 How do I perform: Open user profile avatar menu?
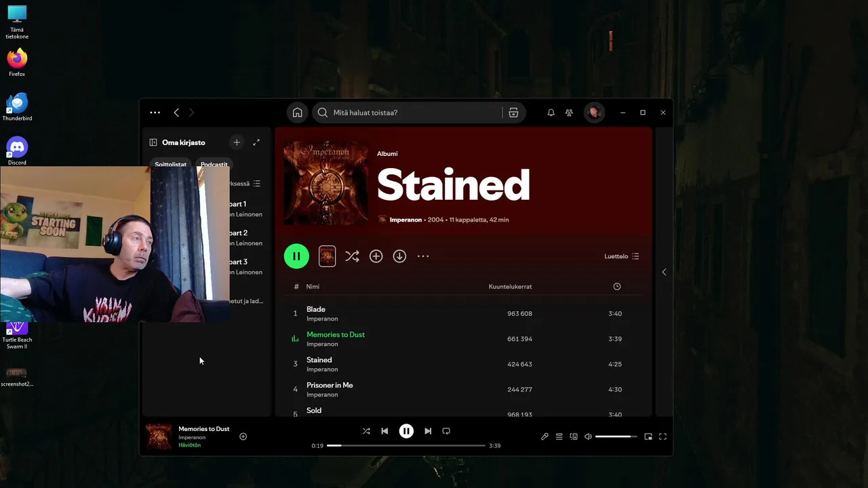[x=594, y=113]
